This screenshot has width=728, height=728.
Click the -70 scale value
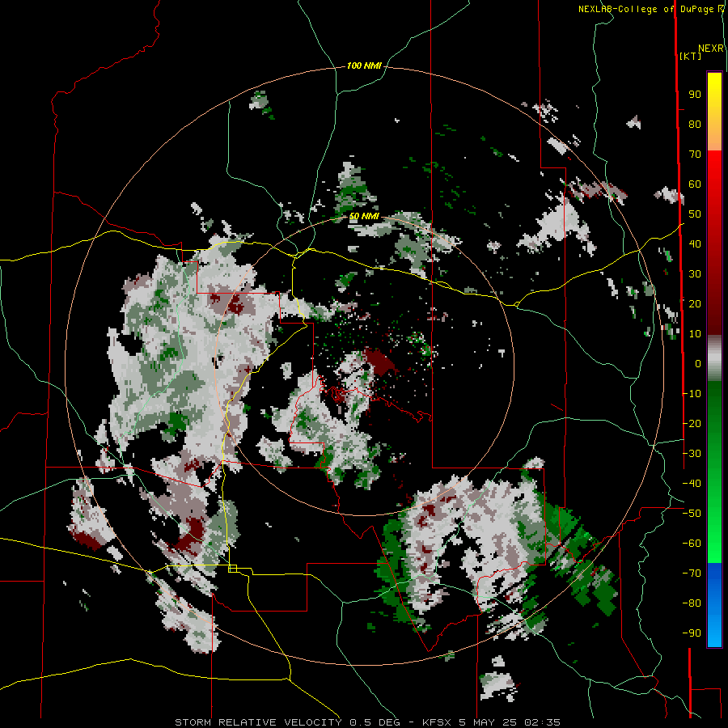coord(692,573)
